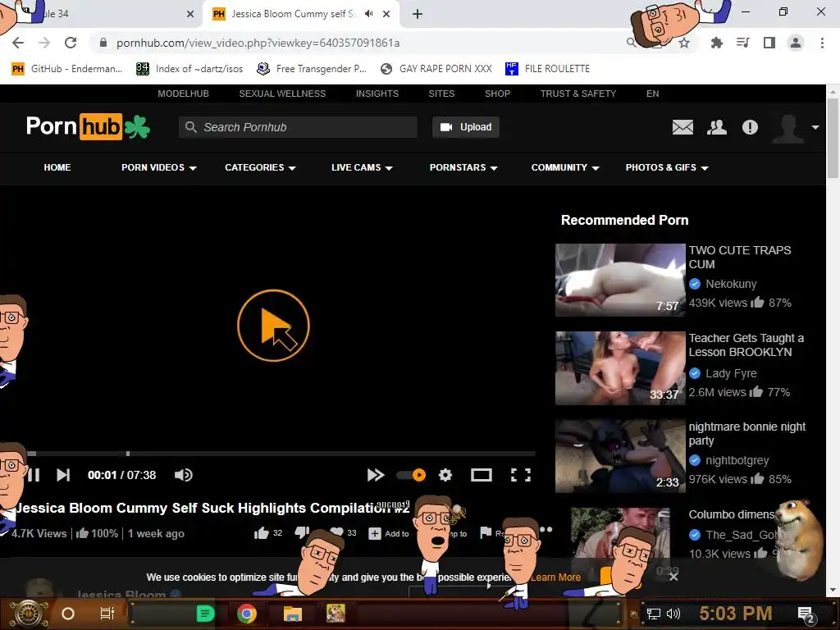Dislike the video with thumbs down
The image size is (840, 630).
(301, 532)
